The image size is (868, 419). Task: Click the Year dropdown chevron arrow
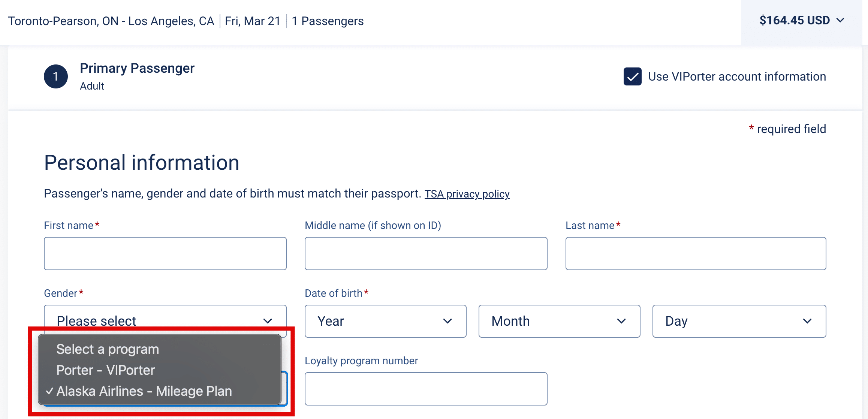click(x=447, y=321)
